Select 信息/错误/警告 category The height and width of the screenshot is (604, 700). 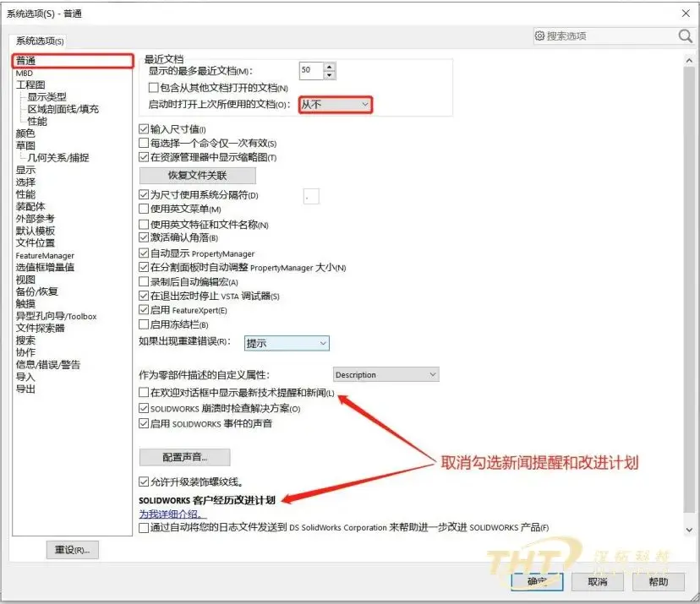tap(48, 365)
